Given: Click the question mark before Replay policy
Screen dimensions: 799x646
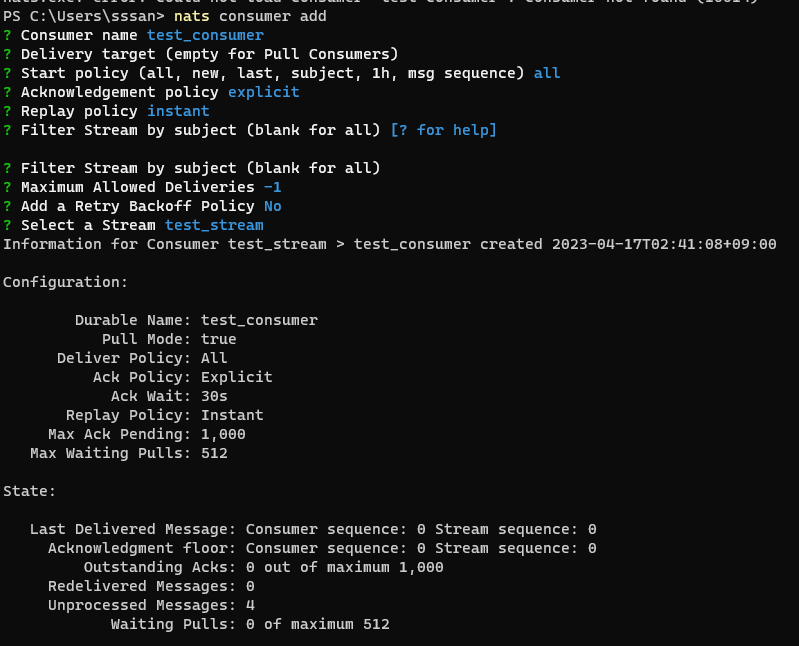Looking at the screenshot, I should coord(7,112).
